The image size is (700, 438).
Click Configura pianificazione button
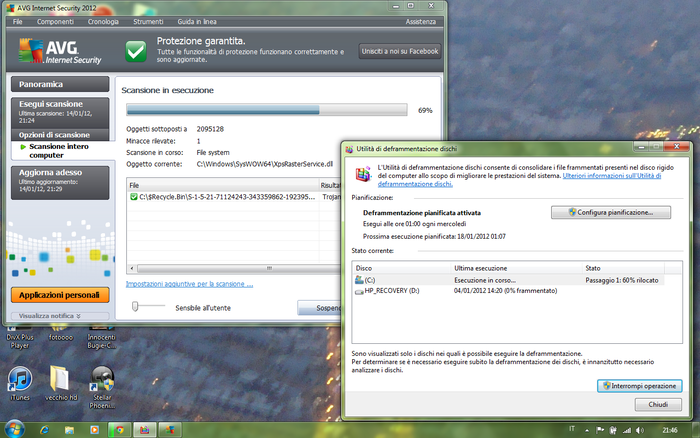[x=611, y=213]
